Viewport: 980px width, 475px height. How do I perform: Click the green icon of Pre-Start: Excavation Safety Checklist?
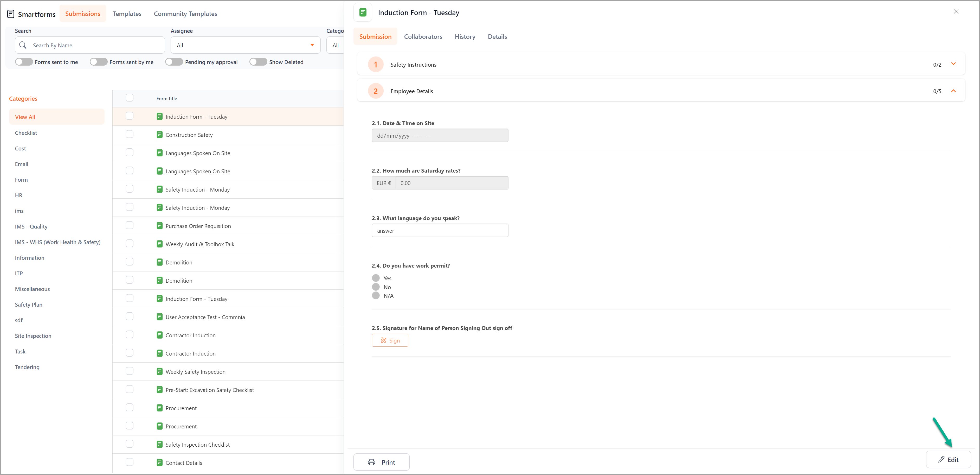(x=160, y=390)
